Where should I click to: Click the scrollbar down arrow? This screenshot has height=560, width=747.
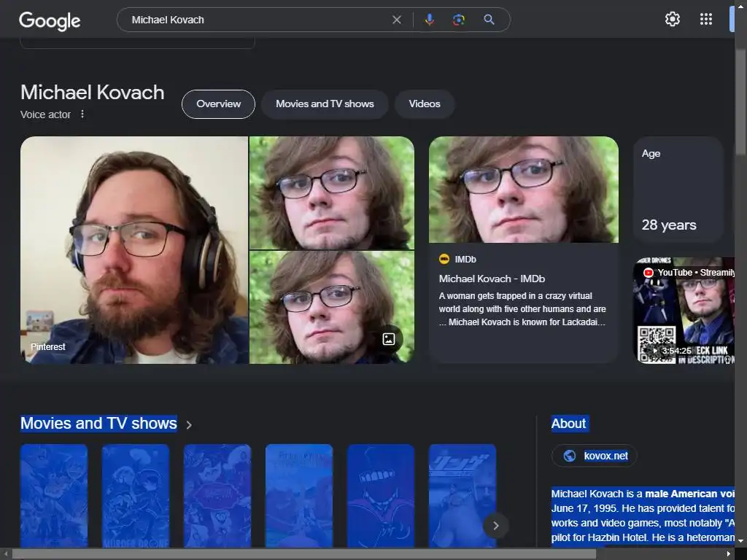pos(740,542)
